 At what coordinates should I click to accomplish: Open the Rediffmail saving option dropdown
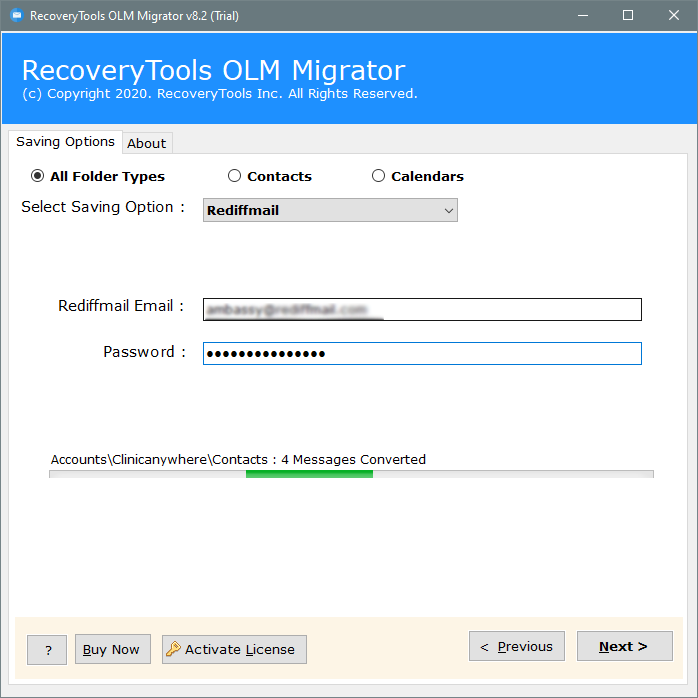(x=330, y=210)
